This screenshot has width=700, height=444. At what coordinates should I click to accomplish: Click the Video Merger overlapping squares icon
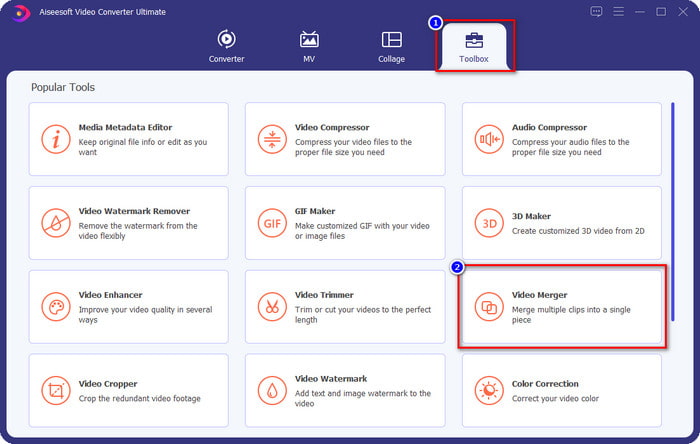coord(489,307)
